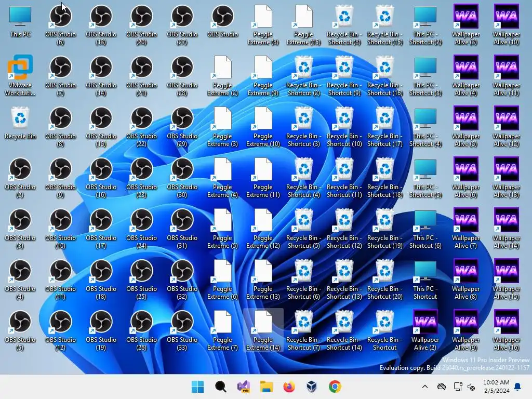Show hidden system tray icons

tap(425, 387)
